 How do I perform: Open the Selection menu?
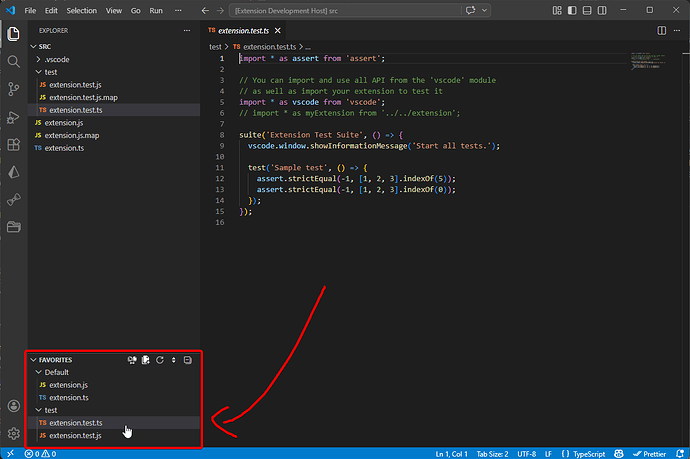tap(81, 9)
